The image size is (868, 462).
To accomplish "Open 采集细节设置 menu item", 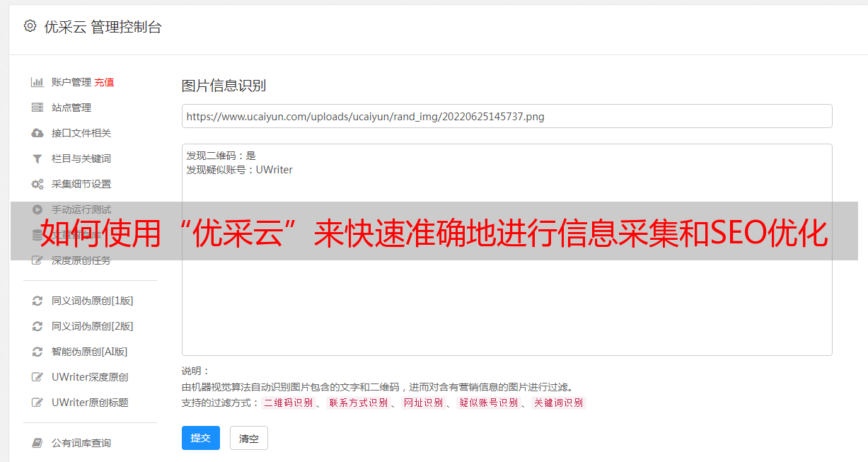I will pos(81,184).
